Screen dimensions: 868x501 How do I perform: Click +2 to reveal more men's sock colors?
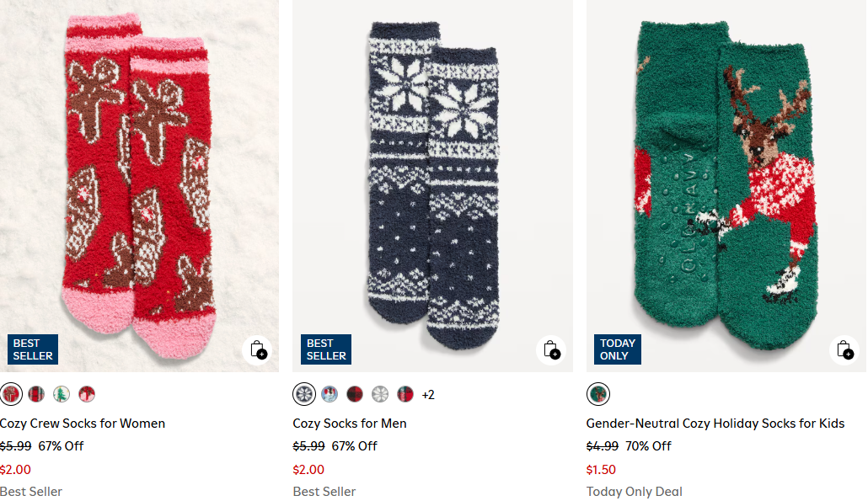[428, 393]
